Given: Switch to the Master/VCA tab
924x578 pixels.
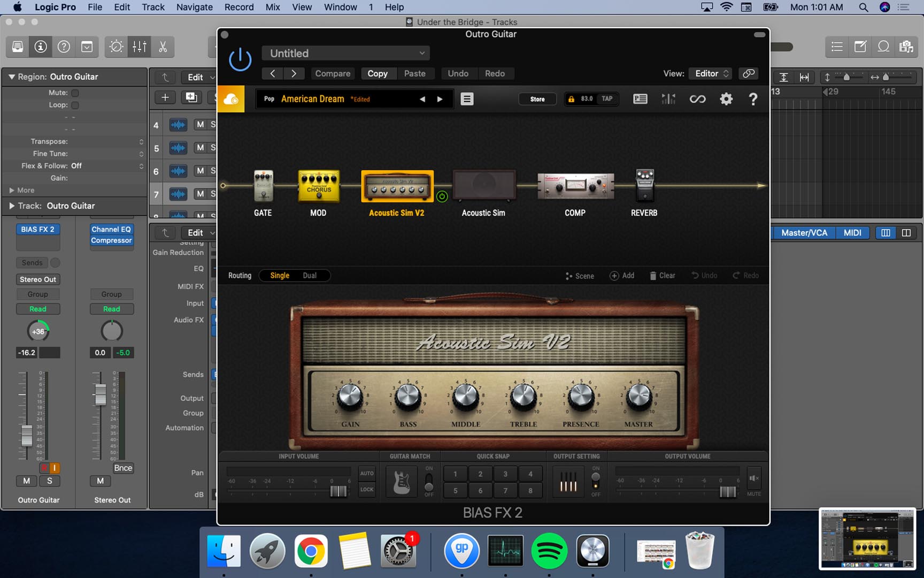Looking at the screenshot, I should click(x=804, y=233).
